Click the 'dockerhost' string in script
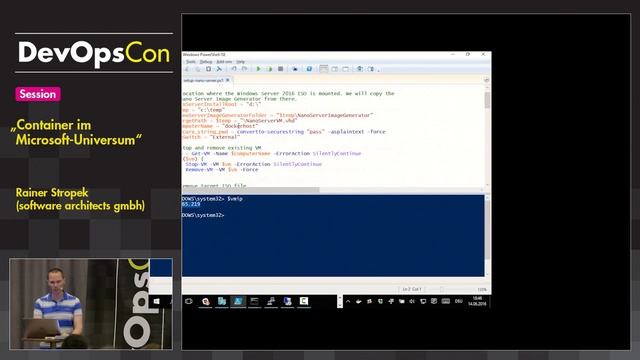640x360 pixels. click(x=240, y=126)
